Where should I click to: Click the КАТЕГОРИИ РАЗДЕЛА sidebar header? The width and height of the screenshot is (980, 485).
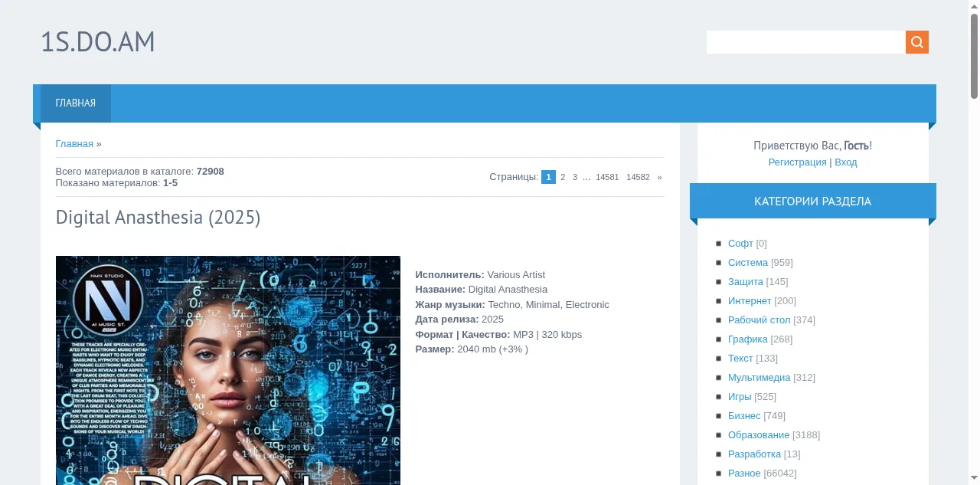[812, 202]
